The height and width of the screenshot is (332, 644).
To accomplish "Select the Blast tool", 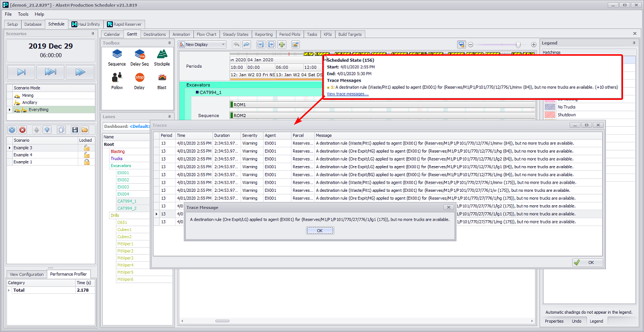I will click(x=162, y=80).
